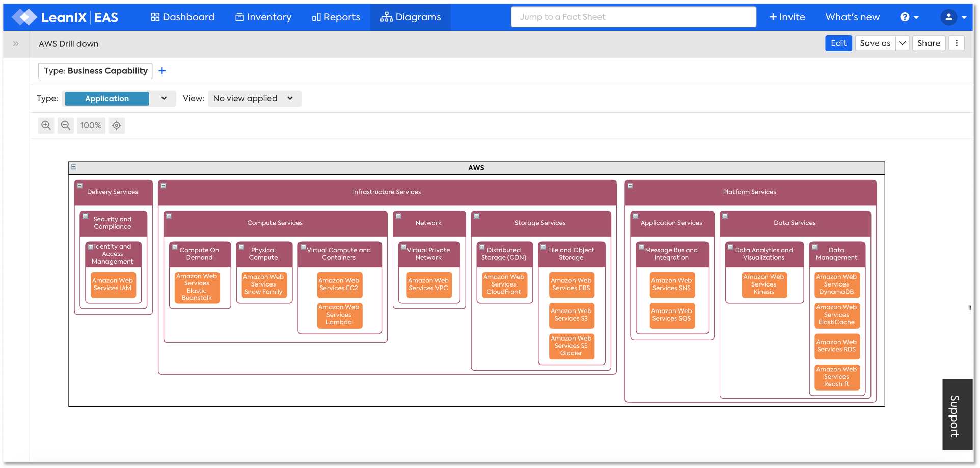Collapse the Data Management box
The height and width of the screenshot is (468, 980).
pos(815,247)
